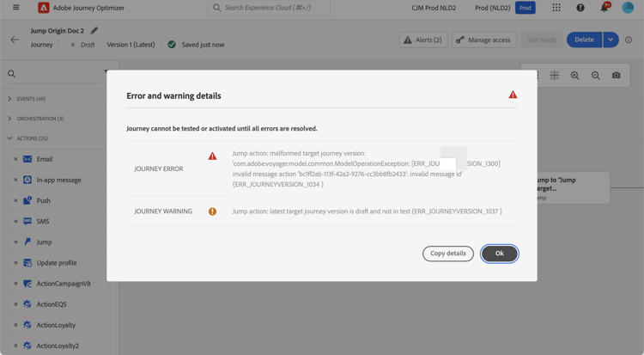The width and height of the screenshot is (644, 355).
Task: Open the notifications bell
Action: pyautogui.click(x=605, y=8)
